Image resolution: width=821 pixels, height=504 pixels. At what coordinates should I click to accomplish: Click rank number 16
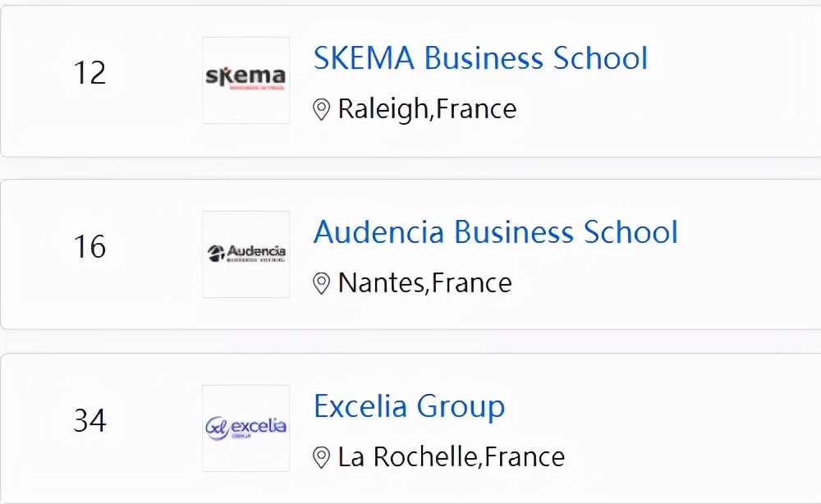[89, 247]
